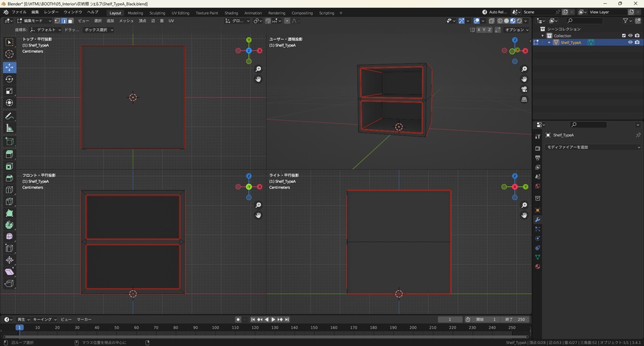Expand the Shelf_TypeA tree item
This screenshot has width=644, height=346.
click(549, 43)
